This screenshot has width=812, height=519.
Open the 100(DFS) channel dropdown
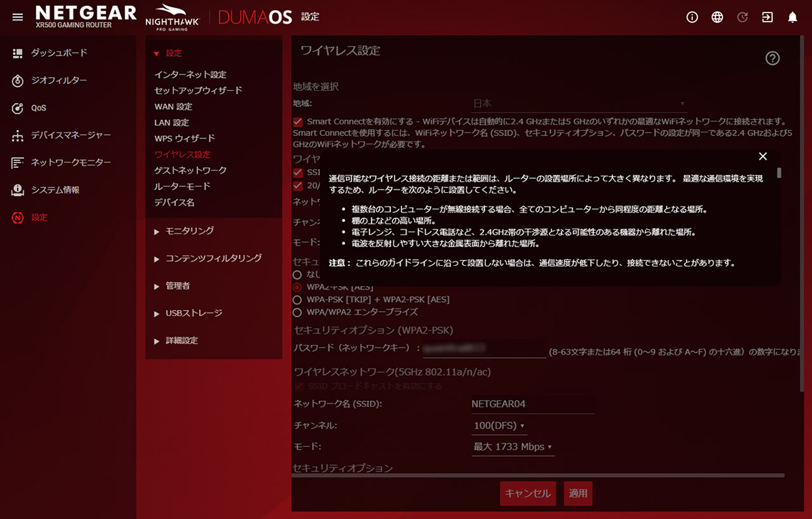click(499, 426)
